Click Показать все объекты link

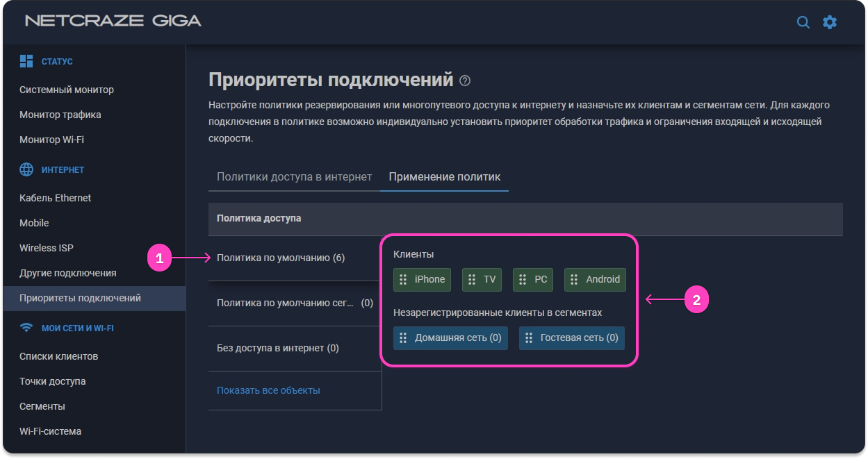[x=268, y=390]
